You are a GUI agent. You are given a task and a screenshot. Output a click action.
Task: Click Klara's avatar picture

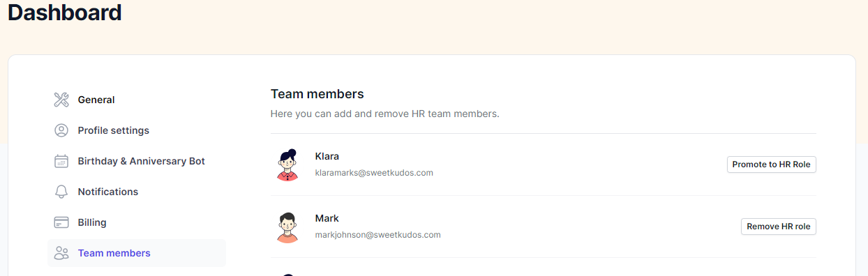coord(287,164)
